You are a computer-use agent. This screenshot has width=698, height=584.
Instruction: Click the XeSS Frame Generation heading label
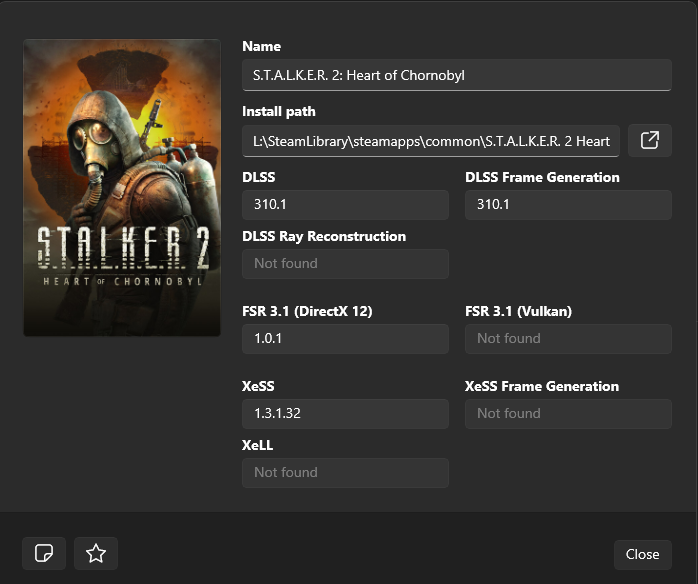[542, 387]
